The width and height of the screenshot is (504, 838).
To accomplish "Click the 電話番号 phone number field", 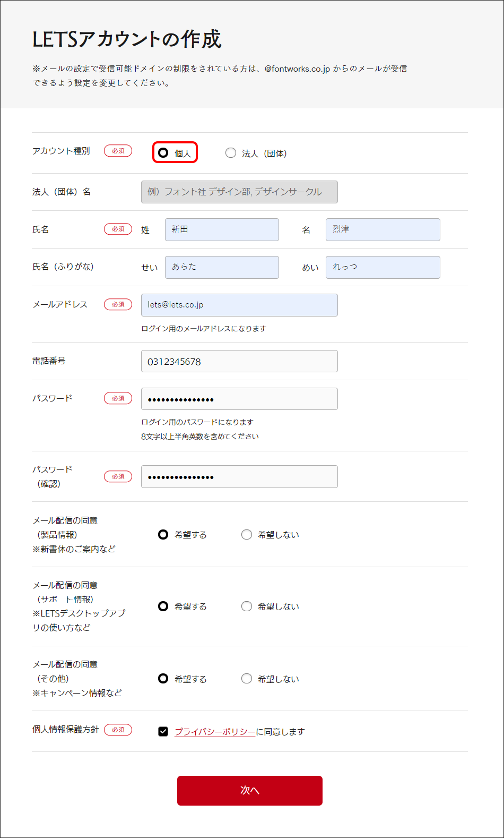I will 239,361.
